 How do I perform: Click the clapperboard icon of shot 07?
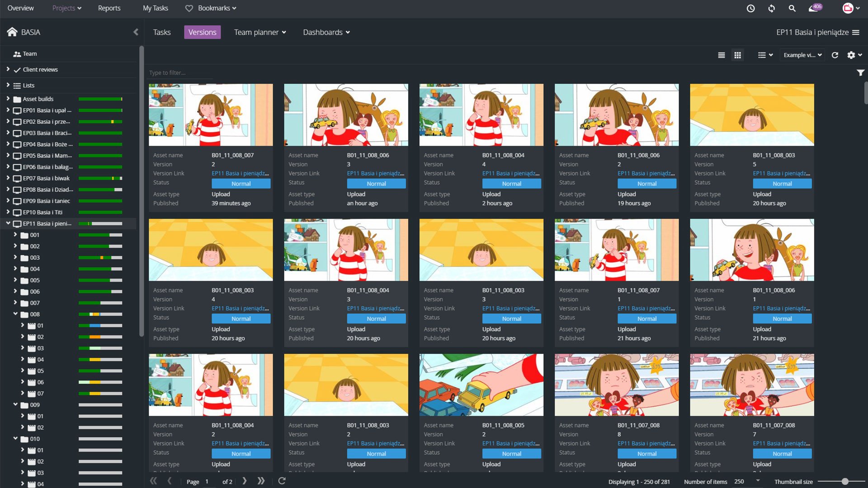click(x=32, y=394)
